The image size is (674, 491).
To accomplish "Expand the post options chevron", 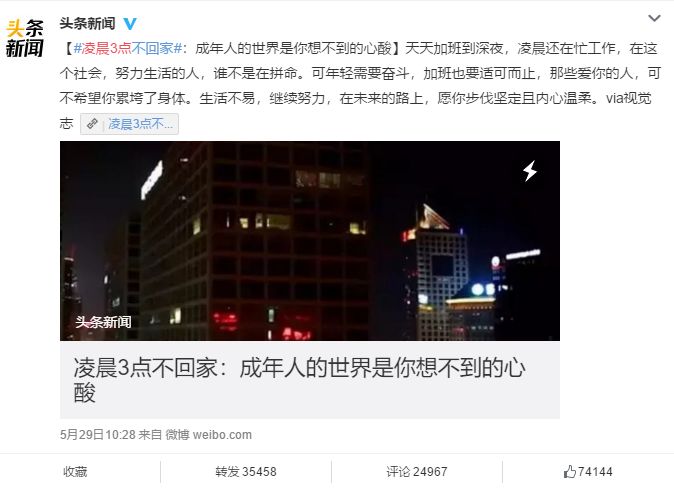I will tap(654, 18).
